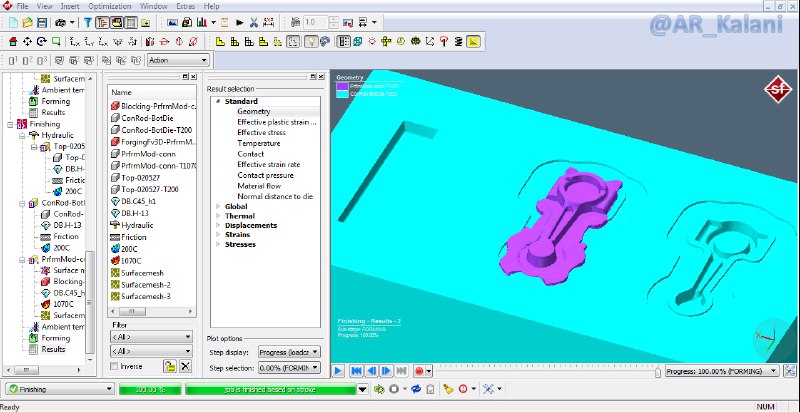
Task: Toggle the tree view panel button
Action: (103, 22)
